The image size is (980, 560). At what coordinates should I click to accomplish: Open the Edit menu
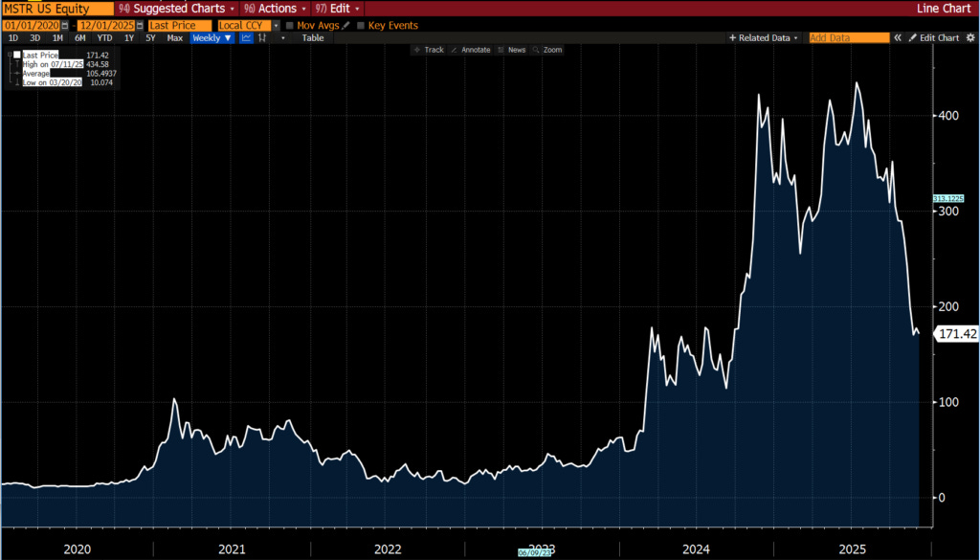pyautogui.click(x=338, y=9)
